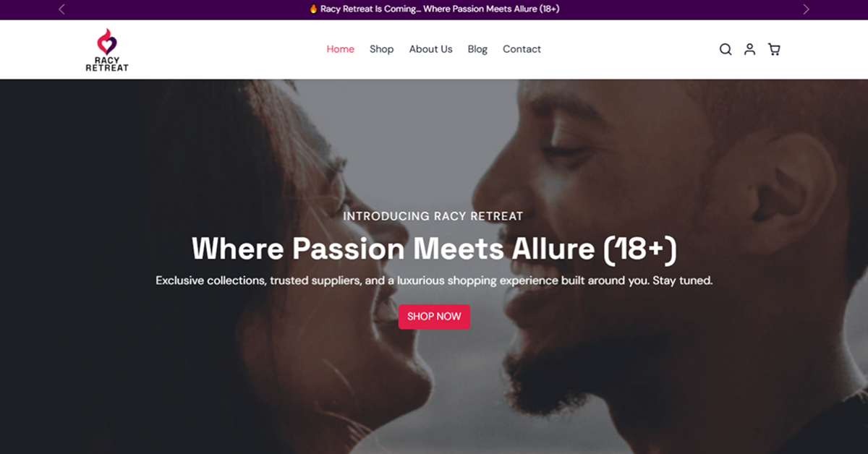The width and height of the screenshot is (868, 454).
Task: Click the red SHOP NOW button
Action: (434, 317)
